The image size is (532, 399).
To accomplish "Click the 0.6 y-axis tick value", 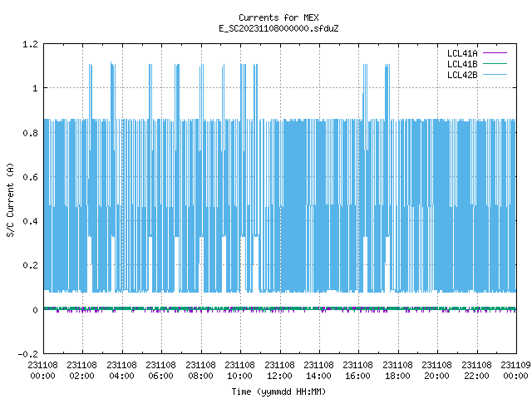I will click(30, 177).
